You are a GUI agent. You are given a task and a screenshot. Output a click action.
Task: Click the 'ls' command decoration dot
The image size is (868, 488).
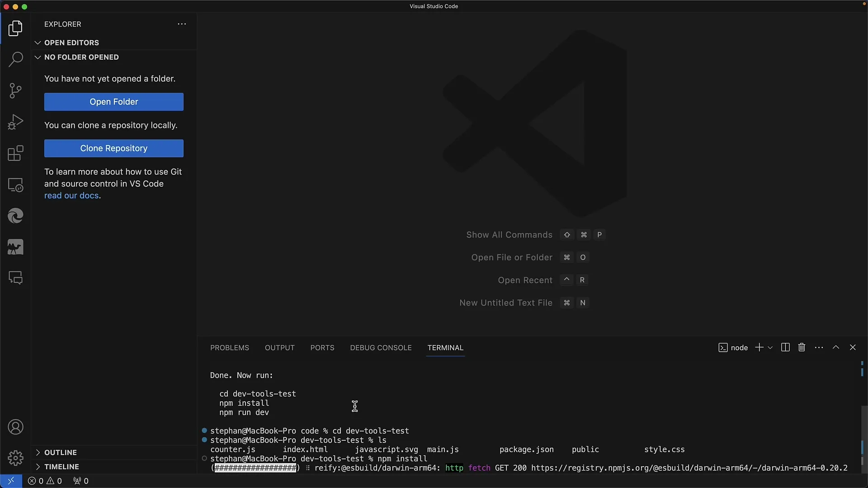point(204,440)
